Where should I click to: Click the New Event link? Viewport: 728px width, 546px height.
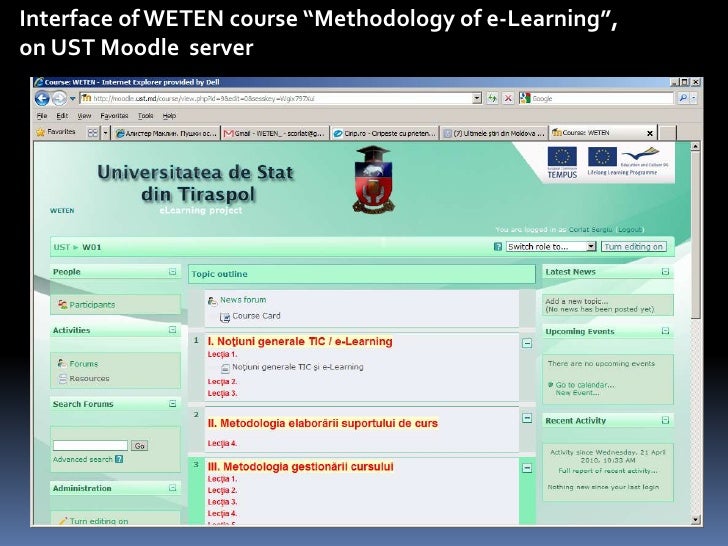pos(577,393)
